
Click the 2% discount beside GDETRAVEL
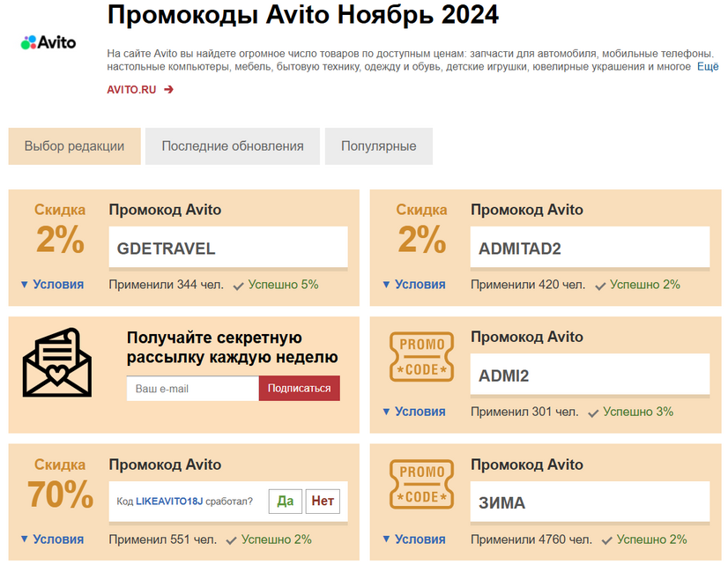pos(60,240)
